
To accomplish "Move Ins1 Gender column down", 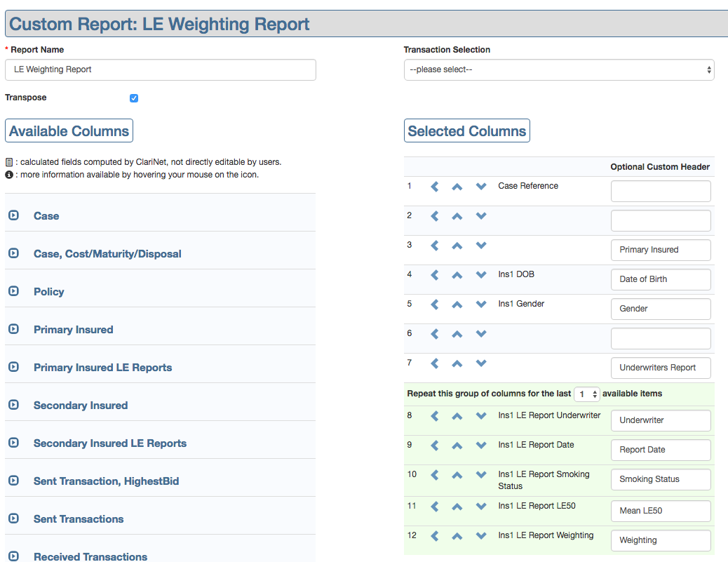I will pos(481,305).
